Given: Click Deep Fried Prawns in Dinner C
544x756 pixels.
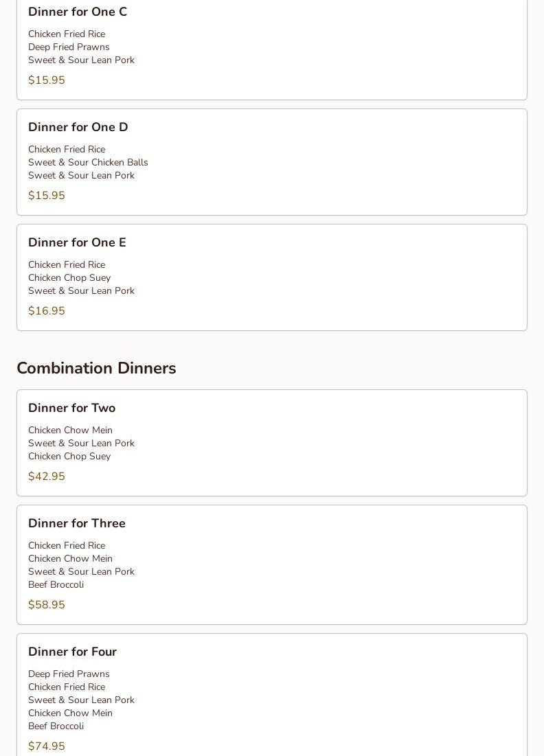Looking at the screenshot, I should [69, 47].
